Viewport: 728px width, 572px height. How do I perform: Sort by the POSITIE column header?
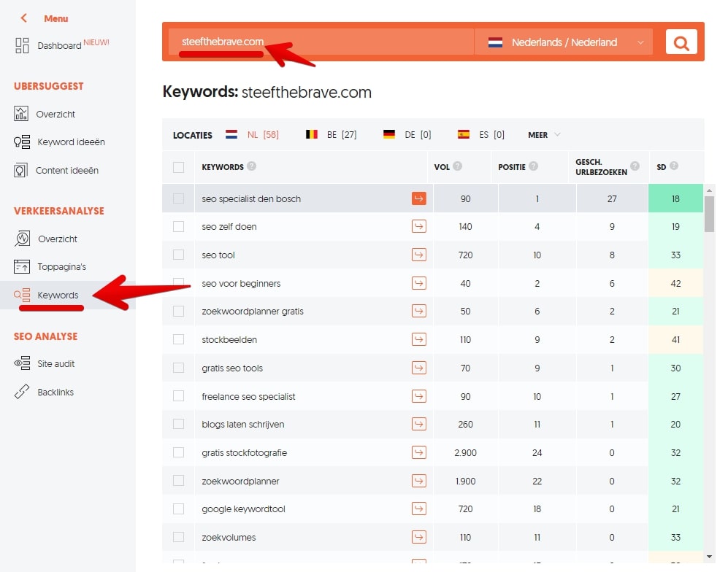512,167
